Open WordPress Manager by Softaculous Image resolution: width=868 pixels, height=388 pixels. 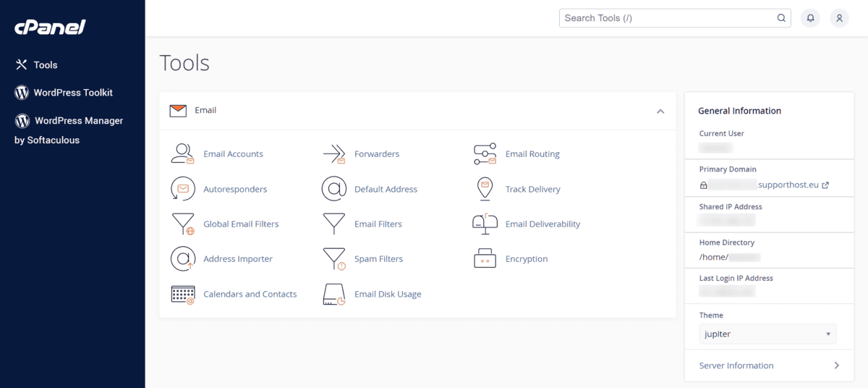click(x=78, y=121)
